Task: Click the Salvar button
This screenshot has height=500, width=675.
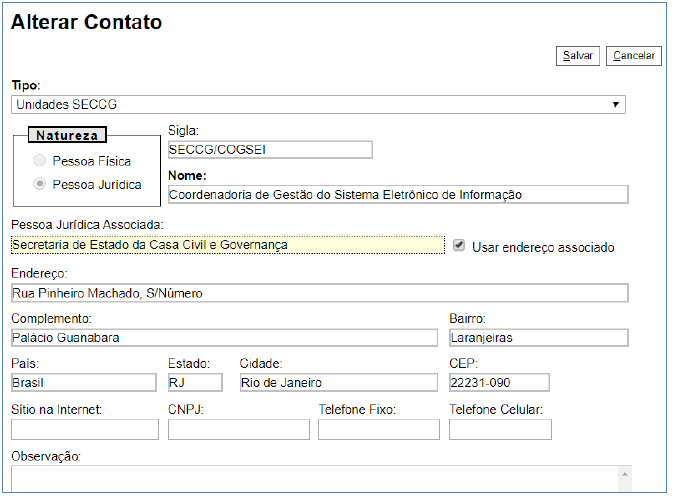Action: click(x=577, y=56)
